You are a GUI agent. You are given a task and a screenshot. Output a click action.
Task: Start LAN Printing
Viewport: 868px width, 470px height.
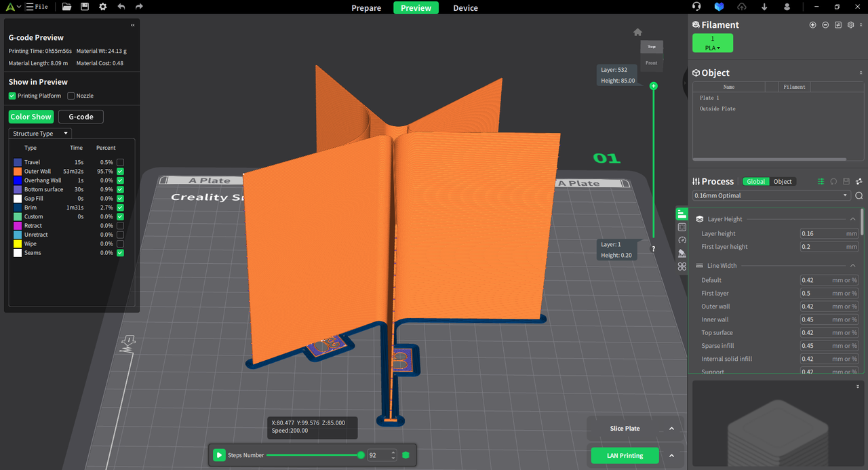point(625,455)
